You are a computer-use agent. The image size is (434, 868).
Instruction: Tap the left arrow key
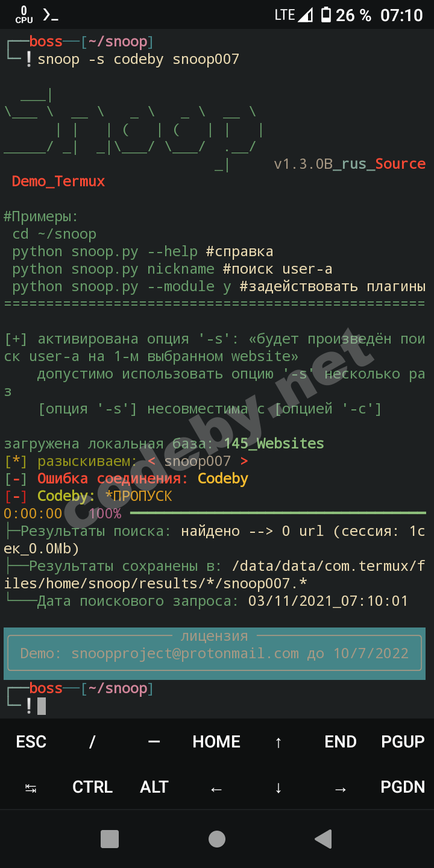click(x=216, y=787)
